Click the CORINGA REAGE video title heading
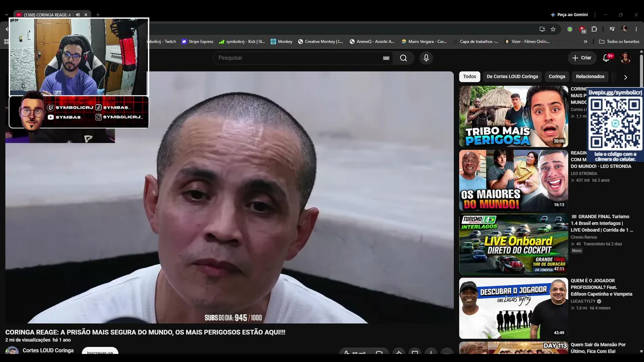This screenshot has width=644, height=362. click(x=145, y=332)
